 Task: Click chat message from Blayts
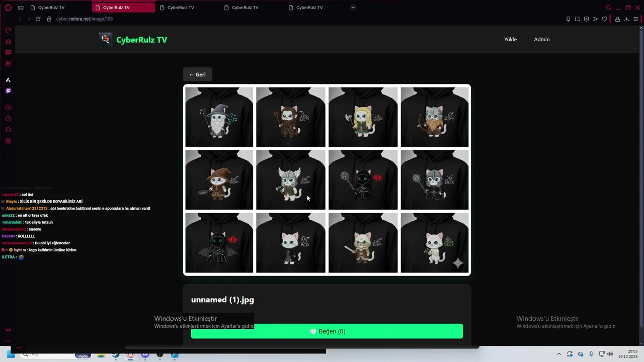pos(42,201)
